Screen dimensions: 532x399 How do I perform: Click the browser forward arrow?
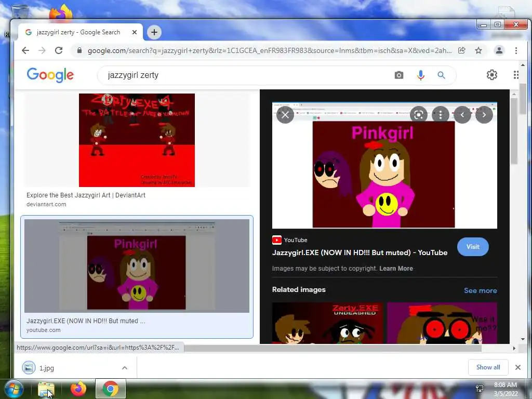point(42,50)
